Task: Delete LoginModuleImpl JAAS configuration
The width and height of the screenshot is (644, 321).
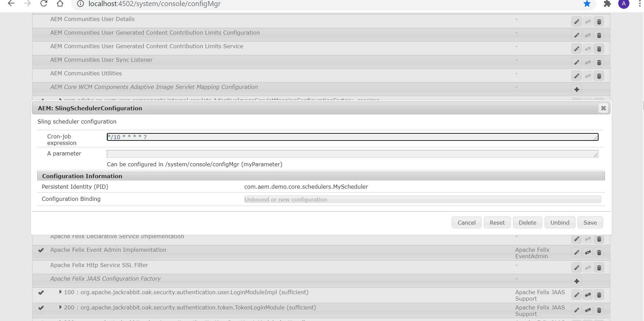Action: [599, 295]
